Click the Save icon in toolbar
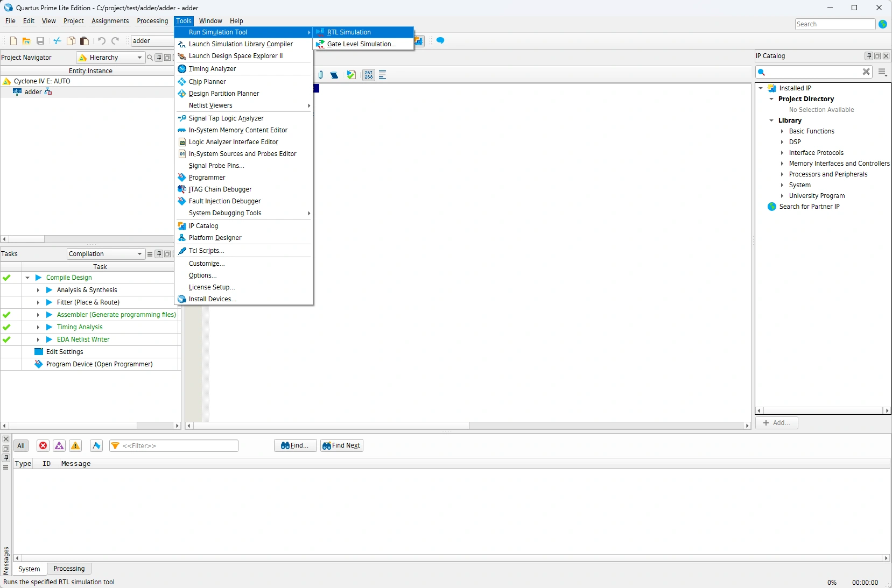 click(x=40, y=41)
